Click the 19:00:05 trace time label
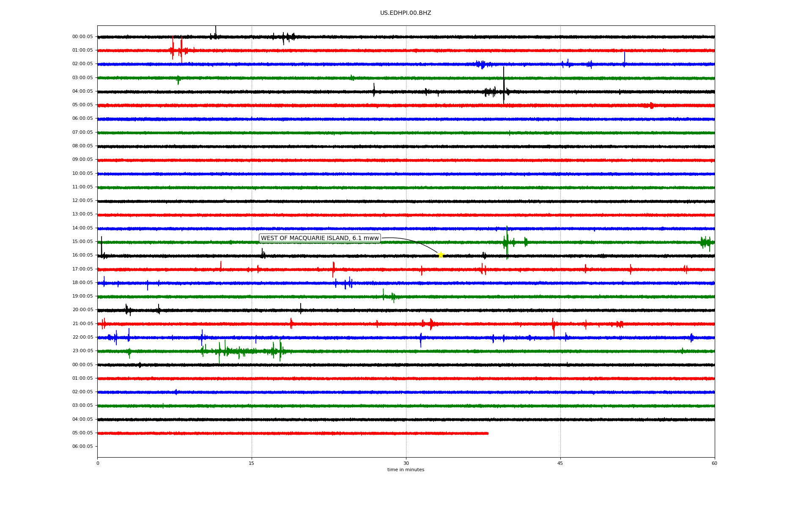This screenshot has height=508, width=812. point(82,296)
